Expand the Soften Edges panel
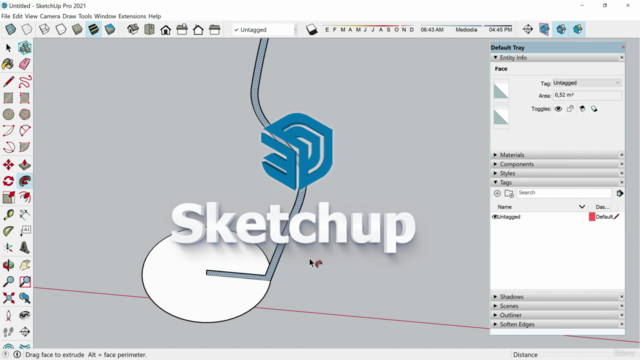 496,324
